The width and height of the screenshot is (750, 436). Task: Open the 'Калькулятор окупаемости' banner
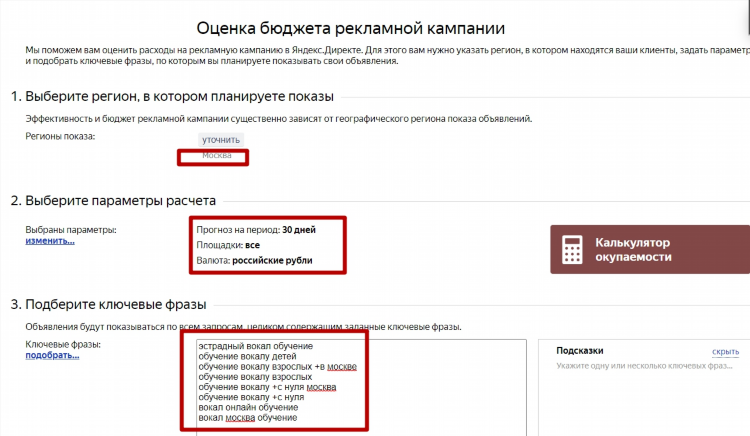[650, 250]
